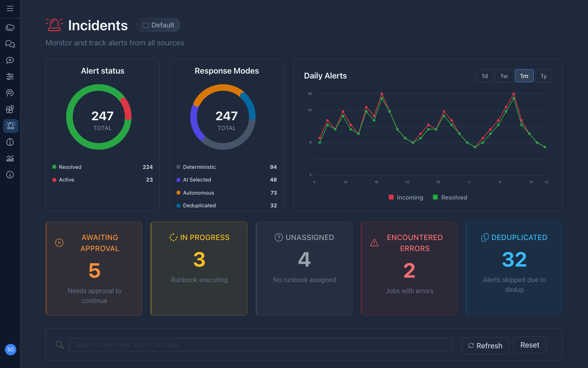The image size is (588, 368).
Task: Open the chat conversations sidebar icon
Action: (10, 44)
